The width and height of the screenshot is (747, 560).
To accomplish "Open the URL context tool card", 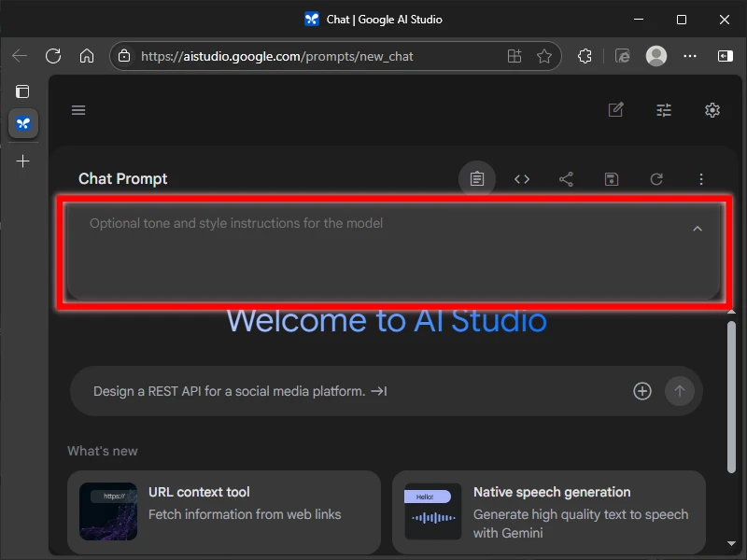I will click(x=224, y=511).
